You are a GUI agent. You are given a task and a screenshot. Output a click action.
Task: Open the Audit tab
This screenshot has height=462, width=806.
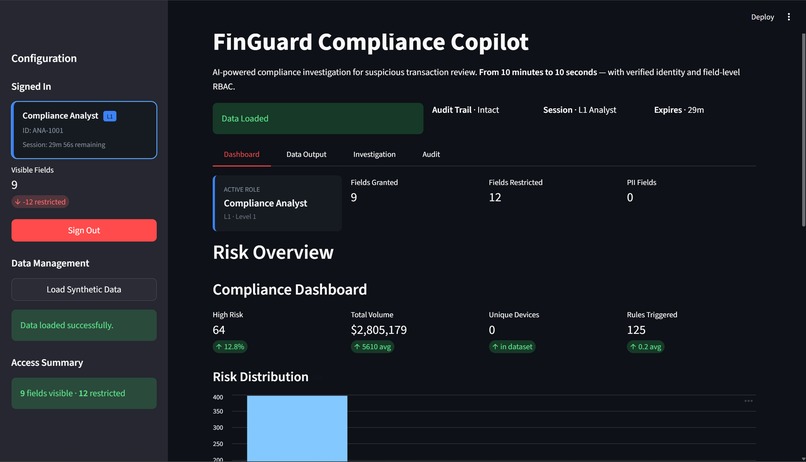pos(431,154)
